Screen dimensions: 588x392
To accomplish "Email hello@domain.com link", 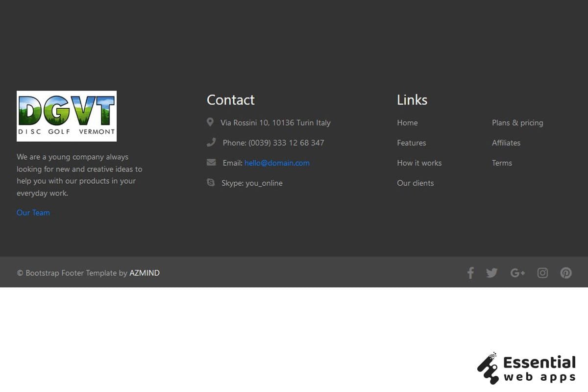I will click(x=277, y=163).
